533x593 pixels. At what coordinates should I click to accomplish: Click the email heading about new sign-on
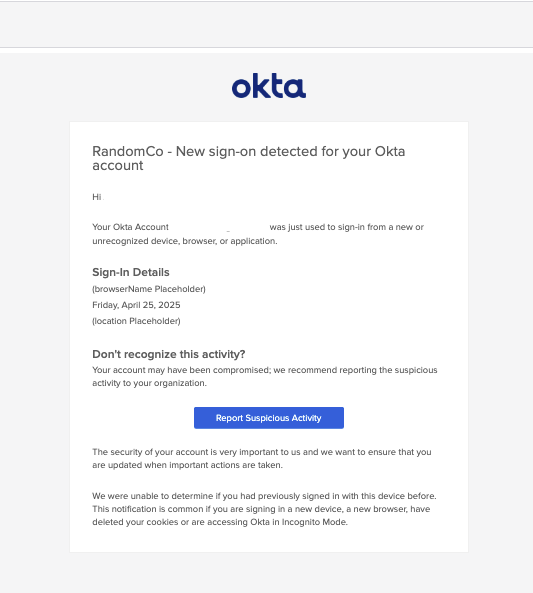(249, 158)
